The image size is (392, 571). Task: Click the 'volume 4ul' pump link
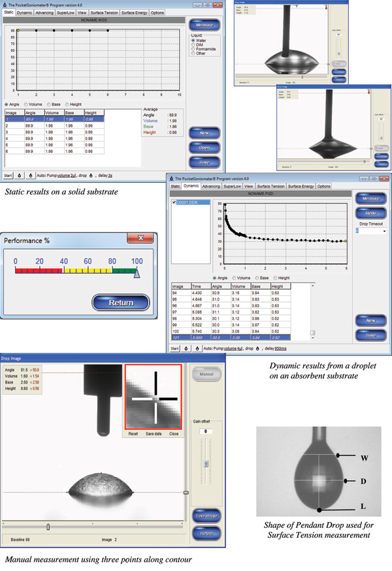click(x=233, y=348)
